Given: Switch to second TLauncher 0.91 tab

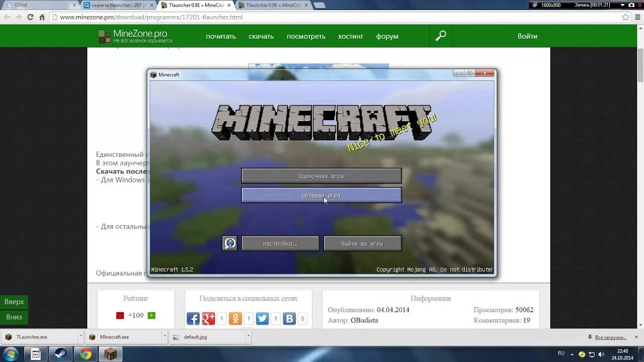Looking at the screenshot, I should (273, 5).
